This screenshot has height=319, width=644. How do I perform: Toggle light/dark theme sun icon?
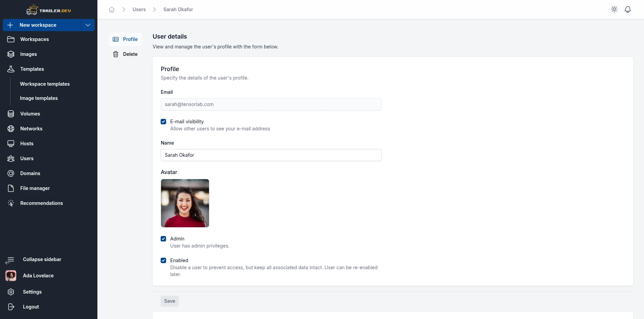(x=614, y=9)
